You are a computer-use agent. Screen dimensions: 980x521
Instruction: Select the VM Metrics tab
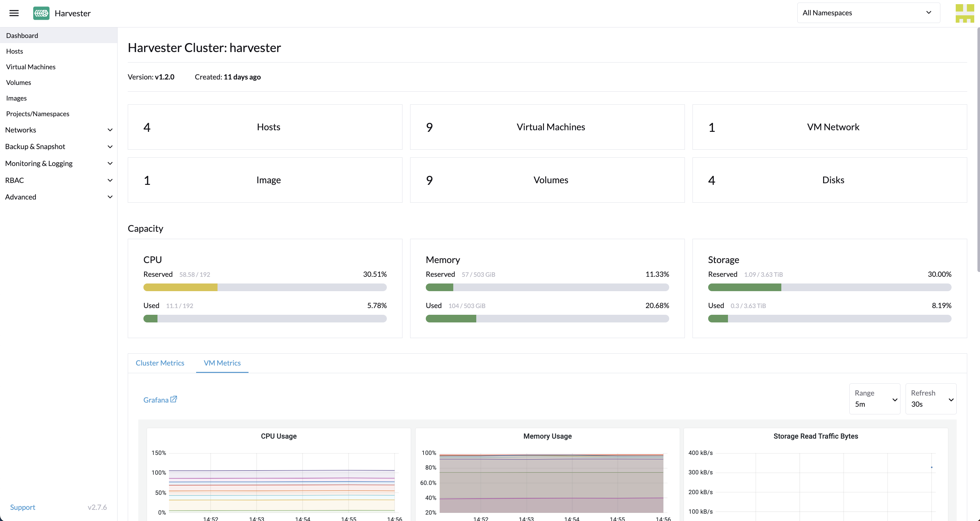click(222, 362)
